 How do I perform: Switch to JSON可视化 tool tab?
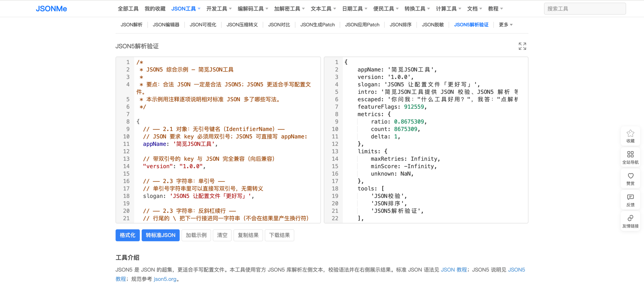click(203, 25)
